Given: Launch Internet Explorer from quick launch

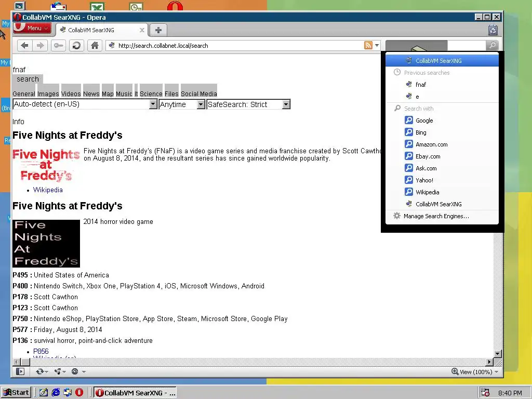Looking at the screenshot, I should click(56, 393).
